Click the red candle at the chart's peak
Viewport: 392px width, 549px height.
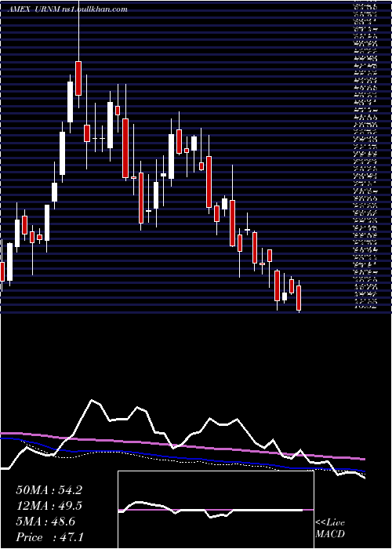click(78, 78)
